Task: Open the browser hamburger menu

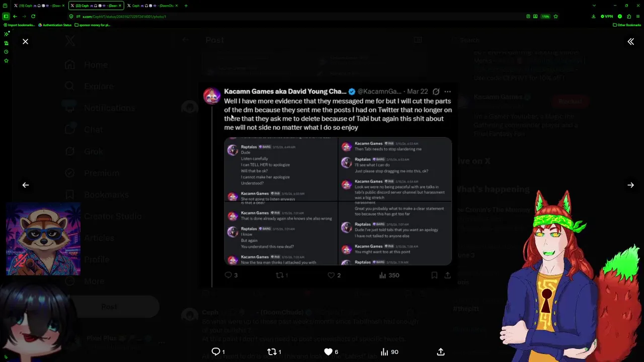Action: pyautogui.click(x=638, y=16)
